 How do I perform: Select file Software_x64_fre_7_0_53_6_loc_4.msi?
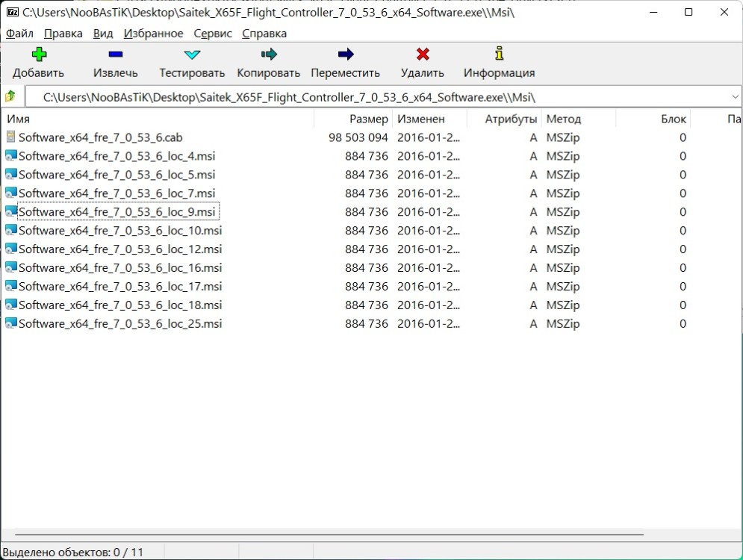click(116, 156)
